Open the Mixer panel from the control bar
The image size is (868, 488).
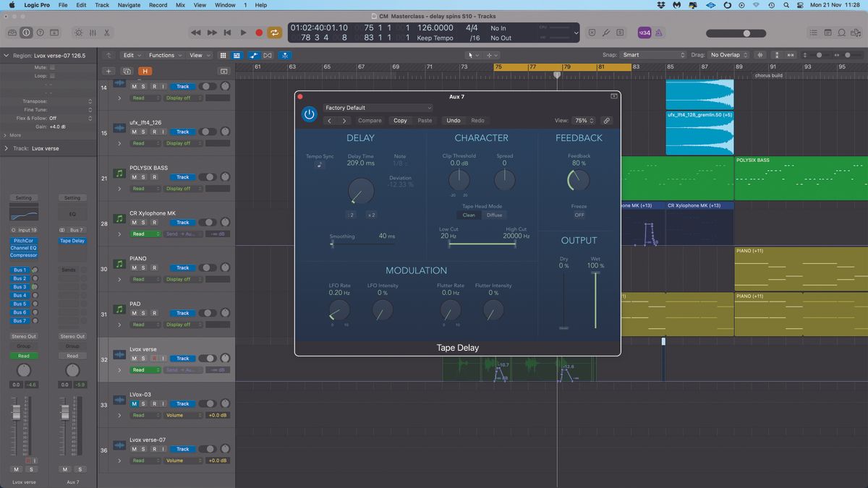[94, 33]
